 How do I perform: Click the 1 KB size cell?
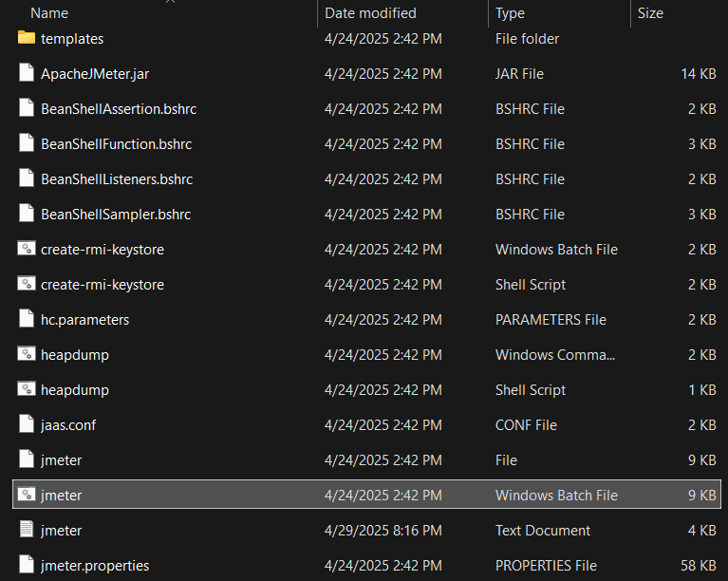pyautogui.click(x=702, y=390)
